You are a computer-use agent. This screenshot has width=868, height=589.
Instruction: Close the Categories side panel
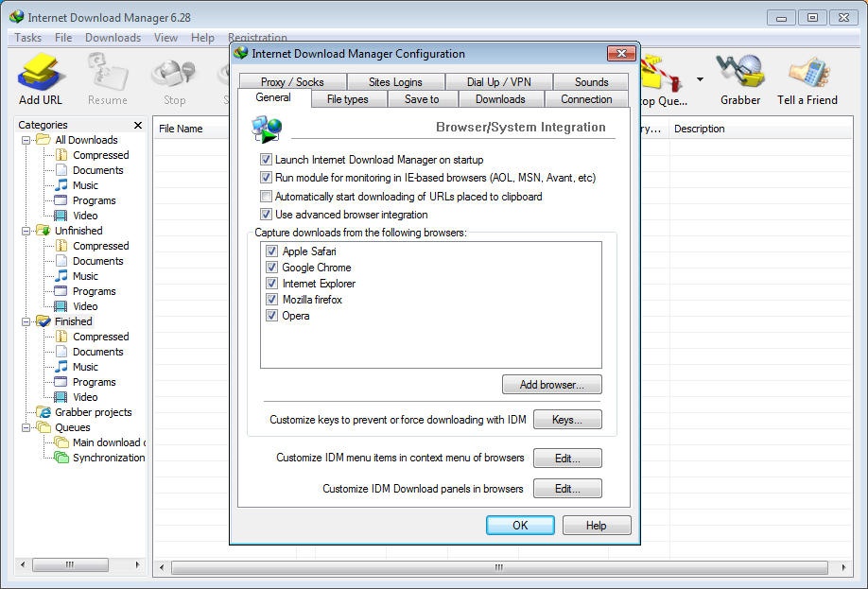pos(137,125)
